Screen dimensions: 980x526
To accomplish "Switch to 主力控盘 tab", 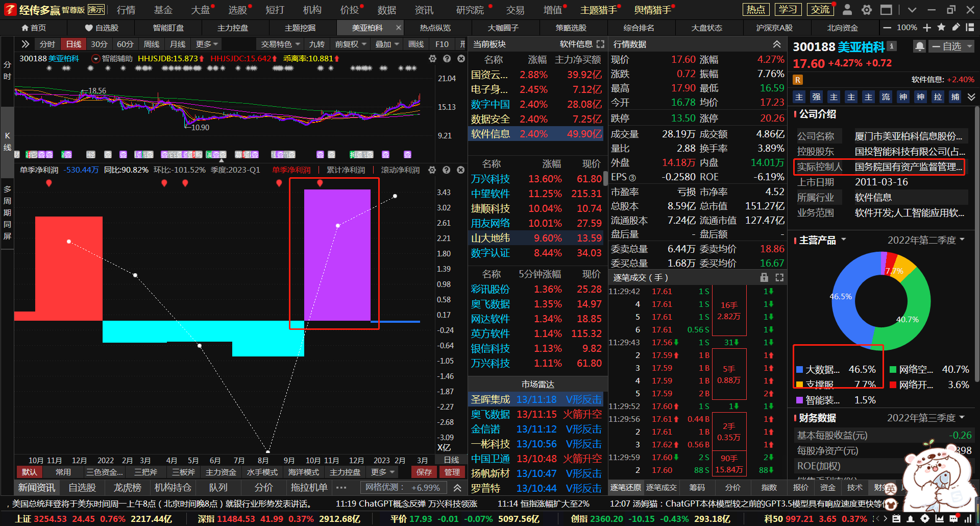I will (233, 28).
